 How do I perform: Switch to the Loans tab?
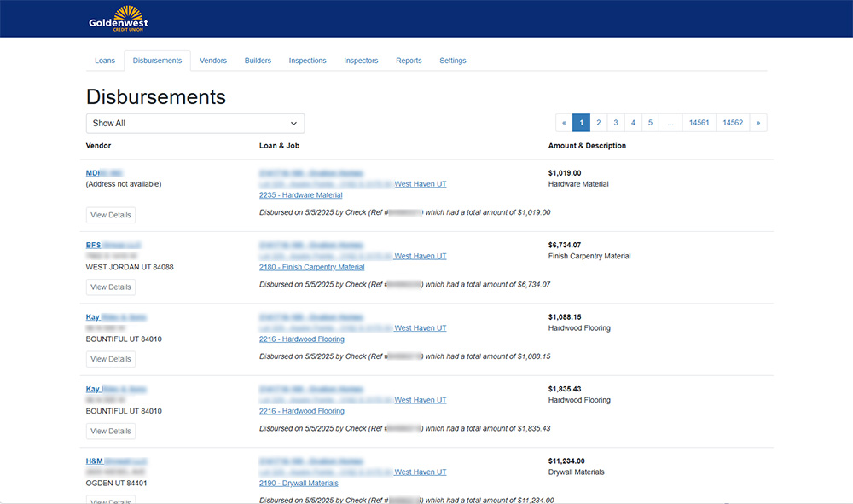(104, 61)
